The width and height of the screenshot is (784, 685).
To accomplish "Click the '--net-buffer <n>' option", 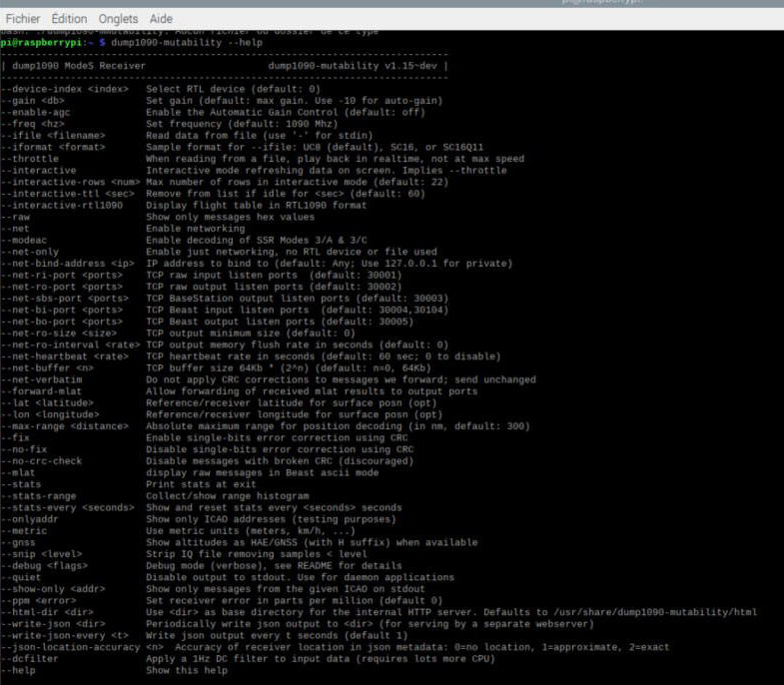I will (x=47, y=368).
